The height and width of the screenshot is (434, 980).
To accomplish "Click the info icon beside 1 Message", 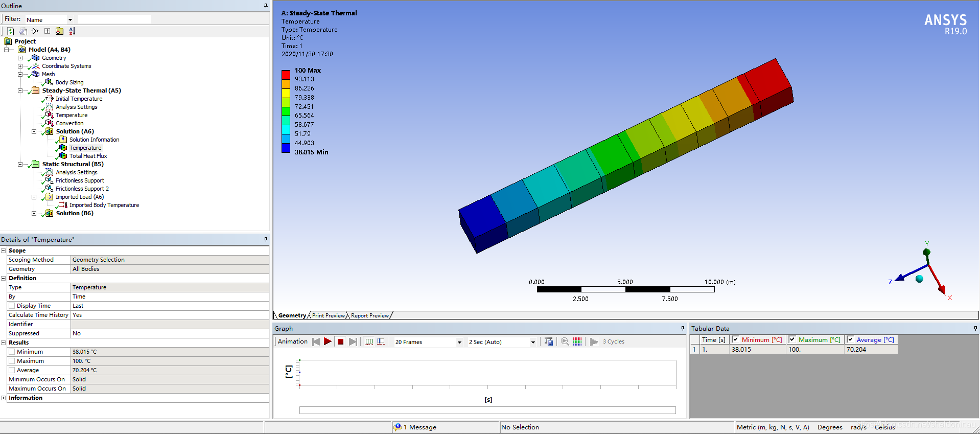I will point(398,427).
